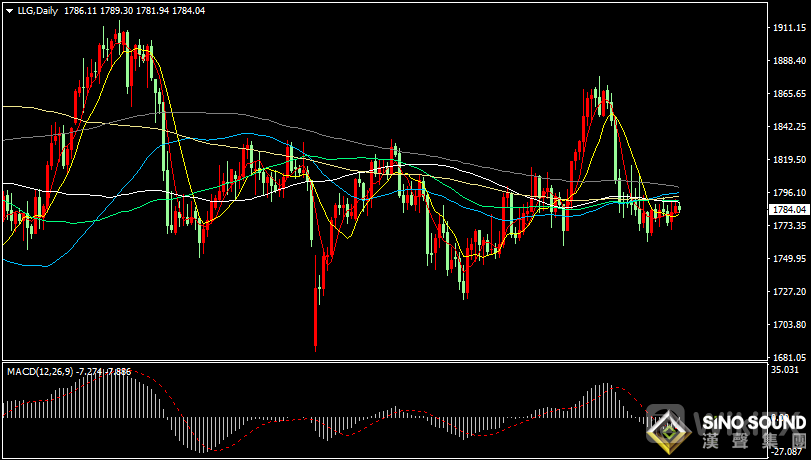
Task: Click the MACD(12,26,9) indicator label
Action: [x=37, y=371]
